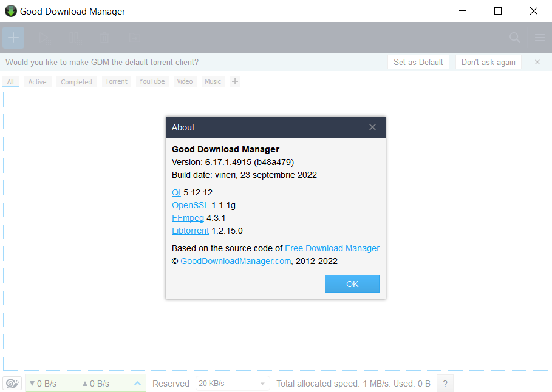The image size is (552, 392).
Task: Delete selected download via the trash icon
Action: tap(104, 37)
